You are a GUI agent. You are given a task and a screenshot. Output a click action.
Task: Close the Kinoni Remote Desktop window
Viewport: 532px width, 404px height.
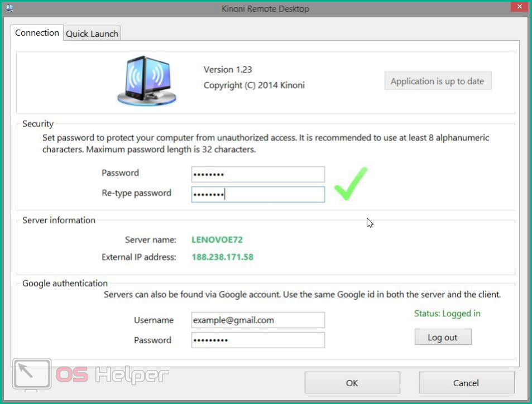pos(517,7)
